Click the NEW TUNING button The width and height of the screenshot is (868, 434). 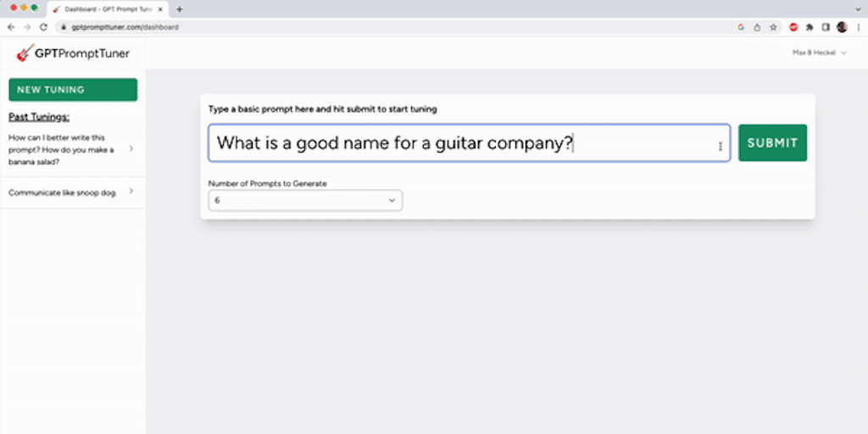coord(72,90)
